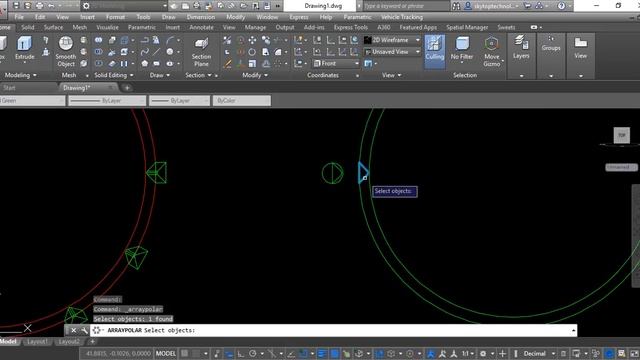Add a new drawing tab with plus
The width and height of the screenshot is (640, 360).
click(x=127, y=88)
